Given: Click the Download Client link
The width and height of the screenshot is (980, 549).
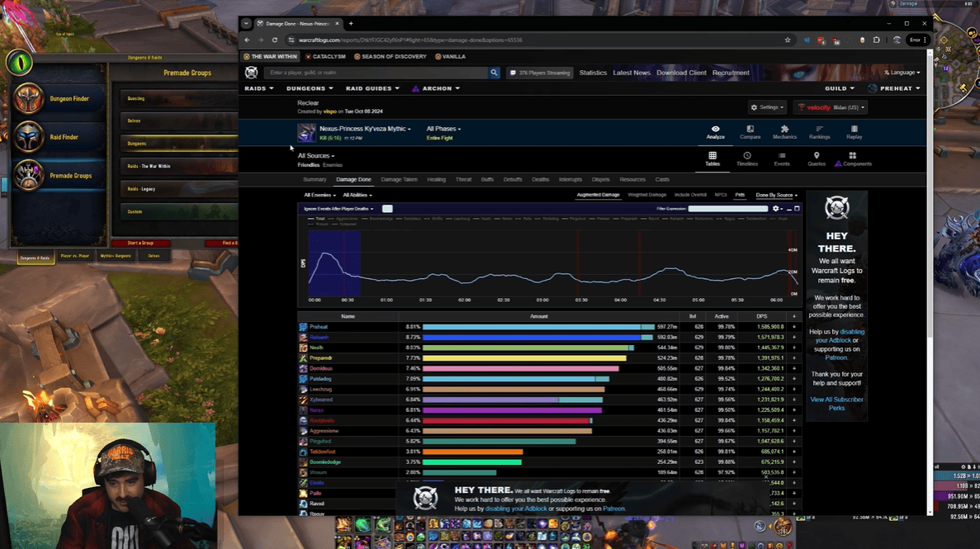Looking at the screenshot, I should pyautogui.click(x=681, y=73).
